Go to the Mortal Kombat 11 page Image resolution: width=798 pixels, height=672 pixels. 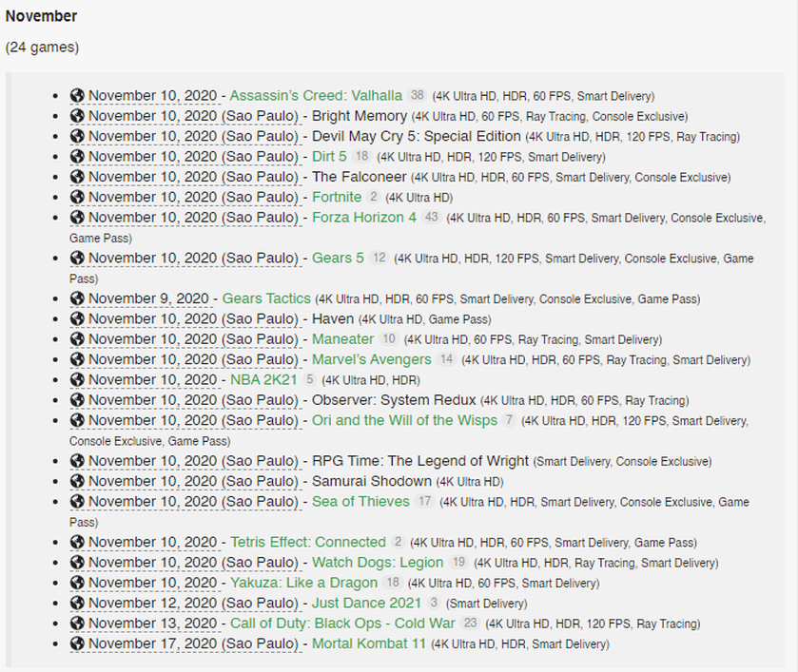369,644
